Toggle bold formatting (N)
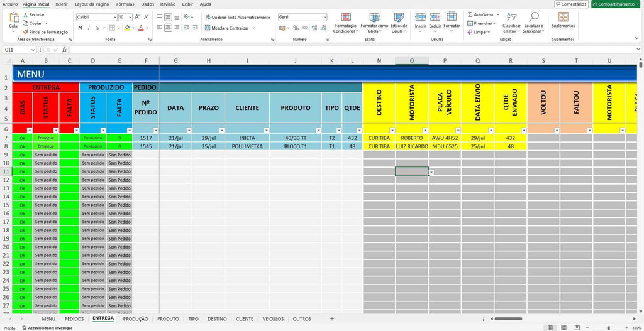 [80, 28]
